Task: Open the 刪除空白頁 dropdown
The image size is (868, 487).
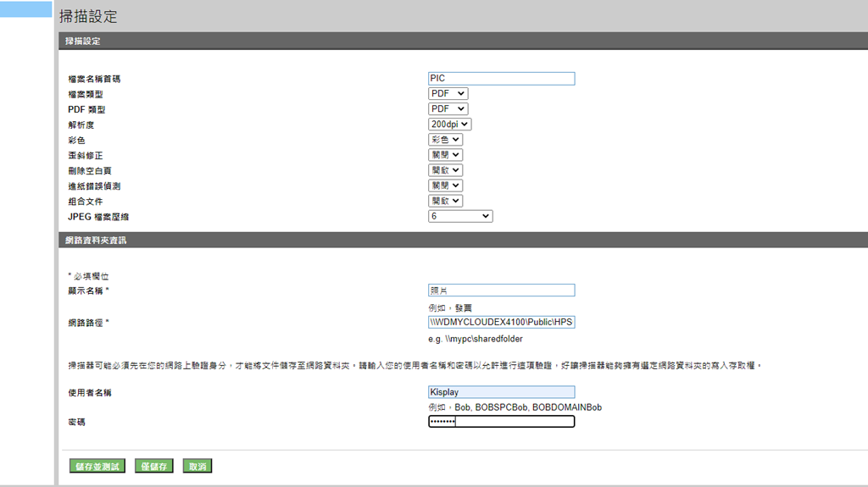Action: click(445, 170)
